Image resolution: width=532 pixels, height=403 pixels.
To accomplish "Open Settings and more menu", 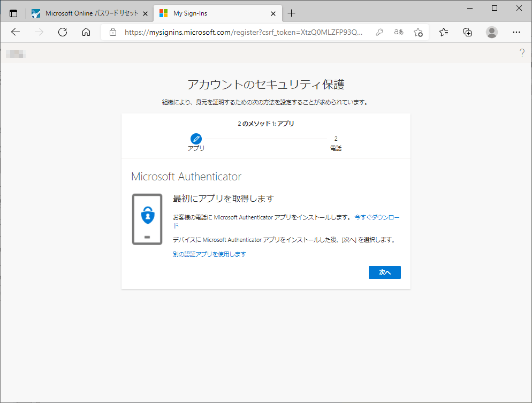I will [516, 32].
